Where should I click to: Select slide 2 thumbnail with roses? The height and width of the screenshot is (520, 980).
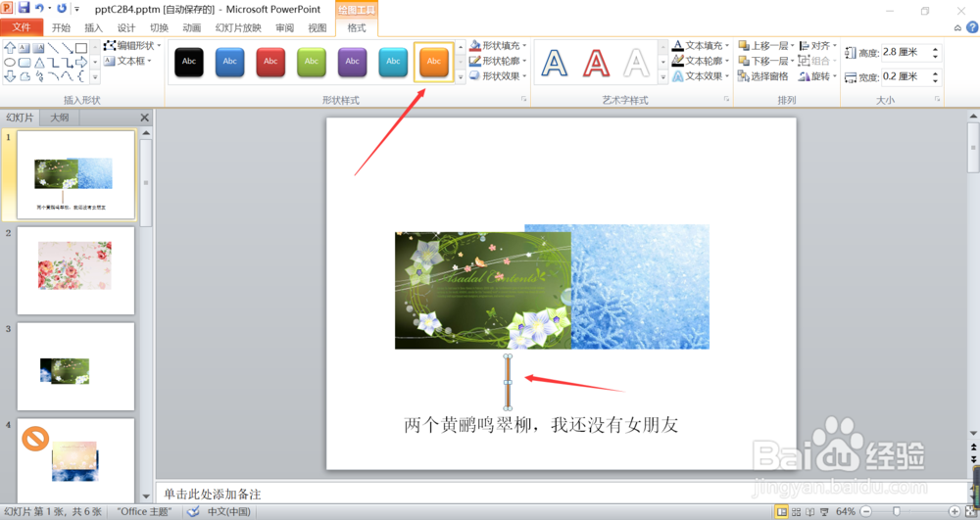coord(75,270)
